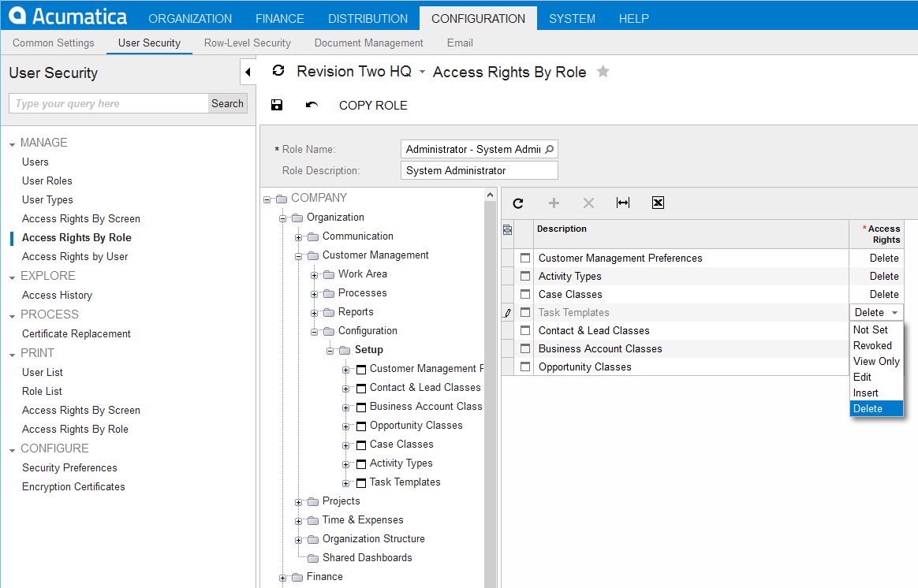Click the grid delete row X icon

pos(588,203)
